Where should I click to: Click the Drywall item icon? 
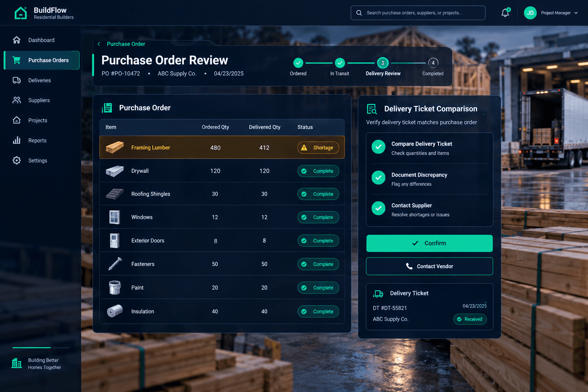(115, 171)
